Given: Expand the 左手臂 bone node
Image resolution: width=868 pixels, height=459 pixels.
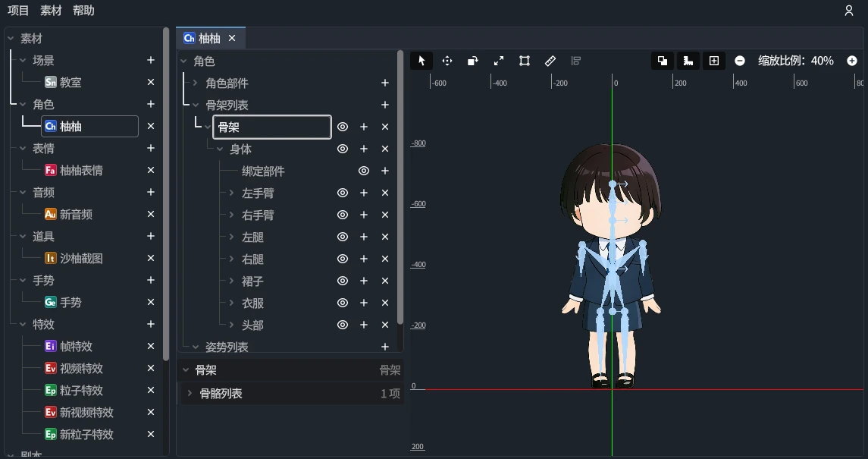Looking at the screenshot, I should tap(232, 193).
